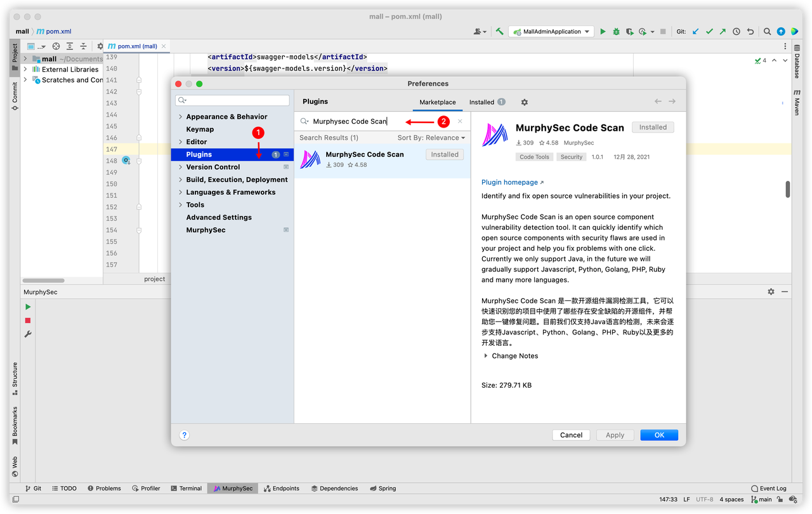Image resolution: width=812 pixels, height=514 pixels.
Task: Expand Languages & Frameworks settings
Action: (x=181, y=192)
